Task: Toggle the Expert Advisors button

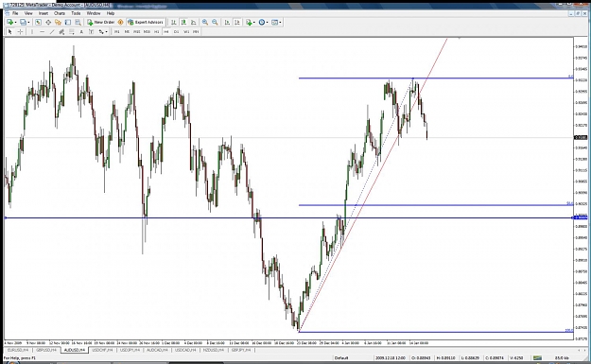Action: (x=146, y=23)
